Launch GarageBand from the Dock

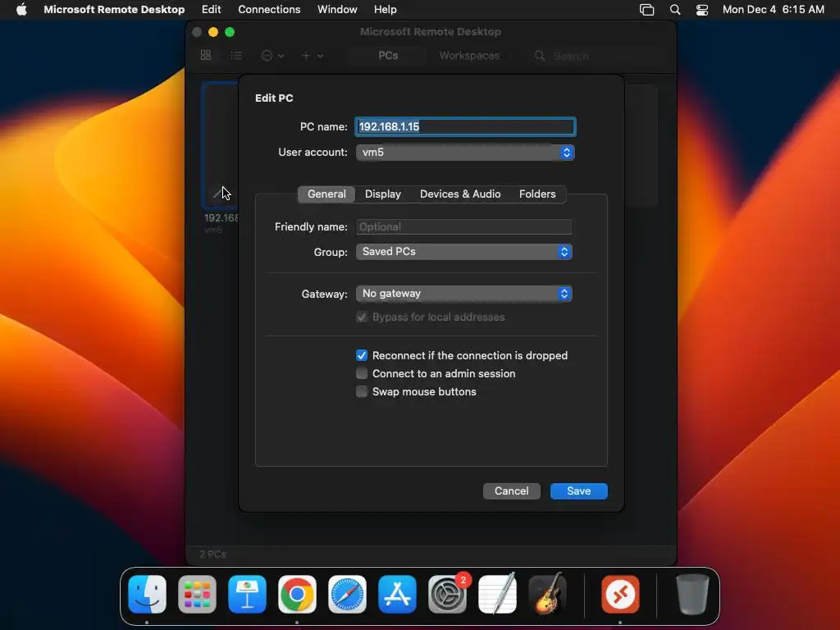coord(547,594)
